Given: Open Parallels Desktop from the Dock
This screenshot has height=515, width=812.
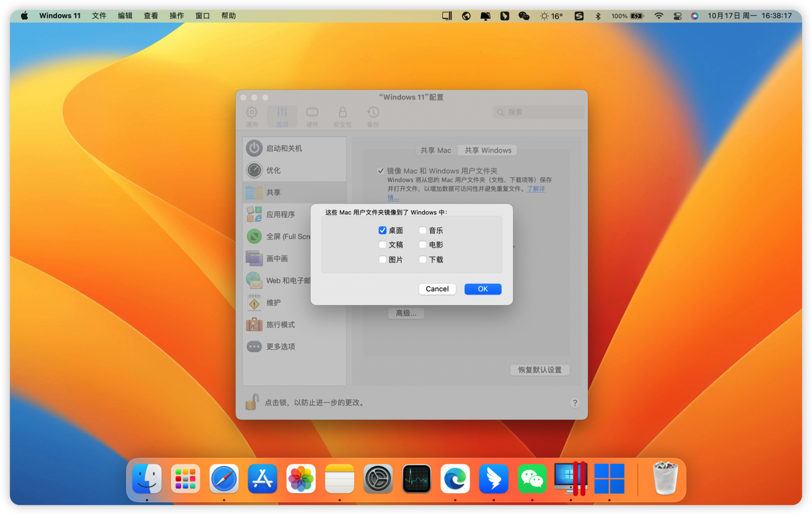Looking at the screenshot, I should point(571,479).
